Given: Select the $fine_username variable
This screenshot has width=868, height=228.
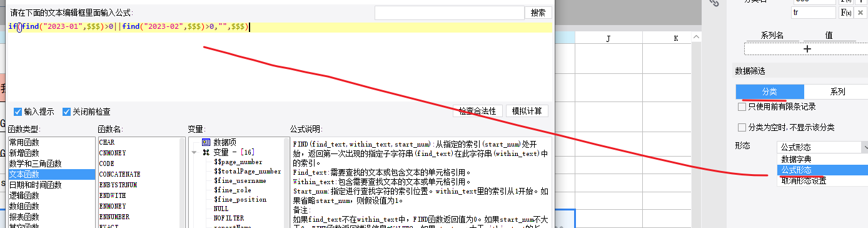Looking at the screenshot, I should [x=240, y=180].
